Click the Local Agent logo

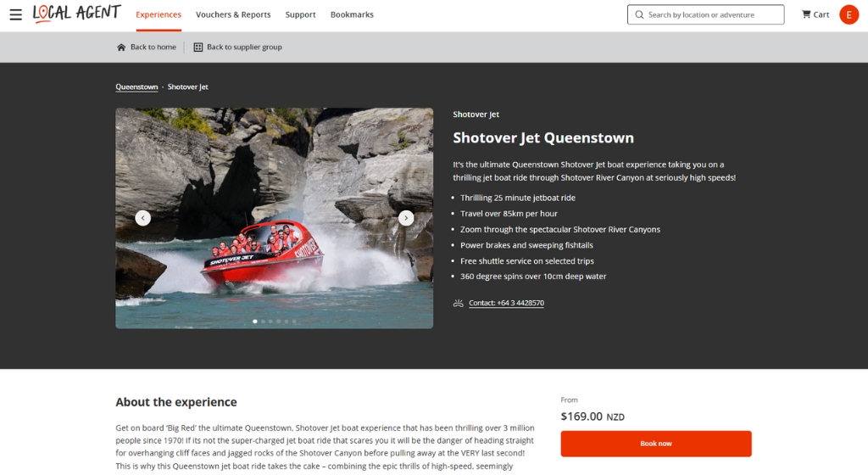[x=76, y=14]
